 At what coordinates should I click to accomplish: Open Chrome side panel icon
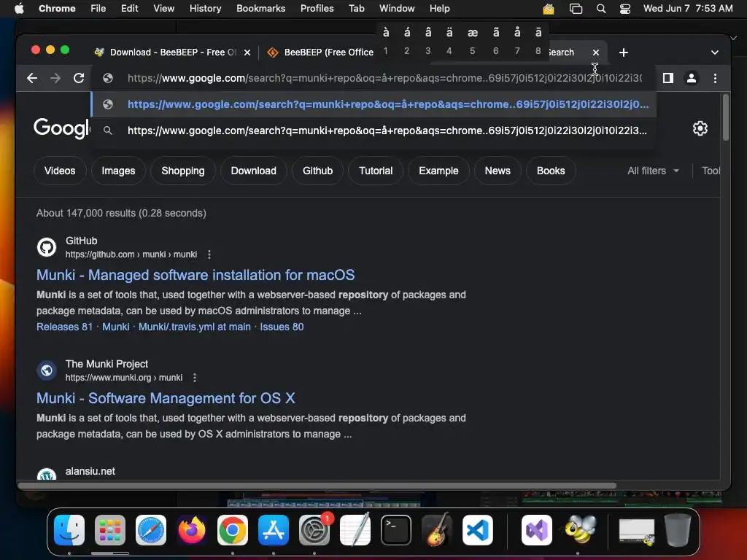pyautogui.click(x=668, y=78)
